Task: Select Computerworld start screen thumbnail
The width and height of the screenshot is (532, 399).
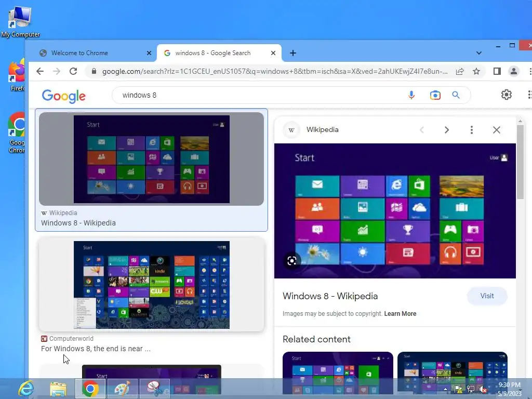Action: pyautogui.click(x=151, y=284)
